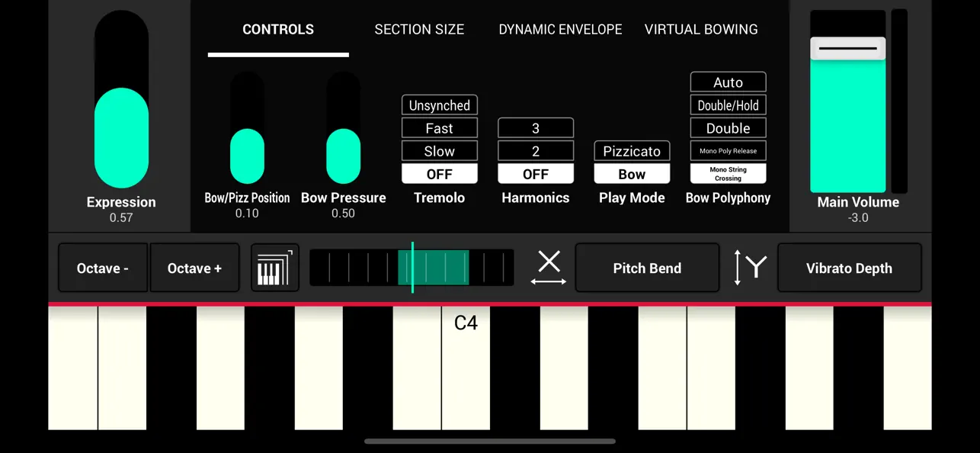
Task: Switch Play Mode to Pizzicato
Action: click(x=632, y=151)
